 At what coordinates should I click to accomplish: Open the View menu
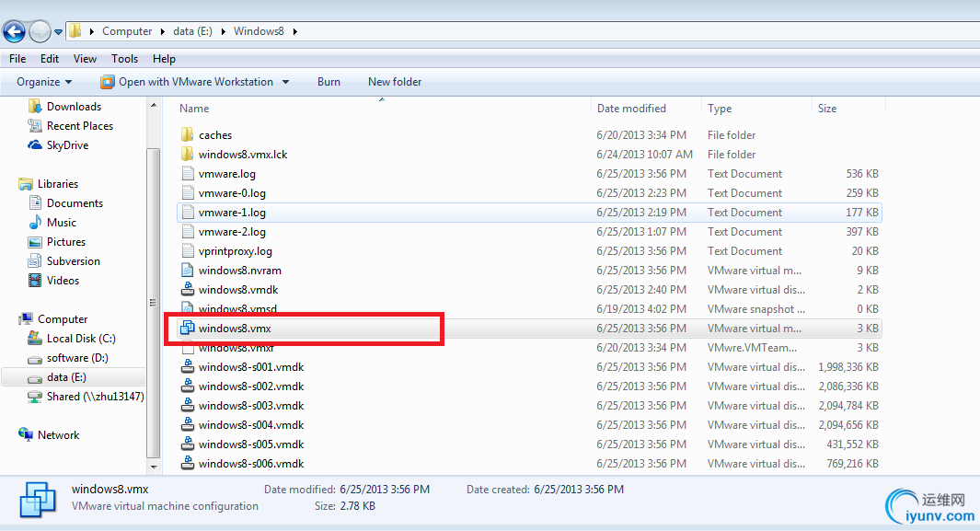click(x=85, y=59)
